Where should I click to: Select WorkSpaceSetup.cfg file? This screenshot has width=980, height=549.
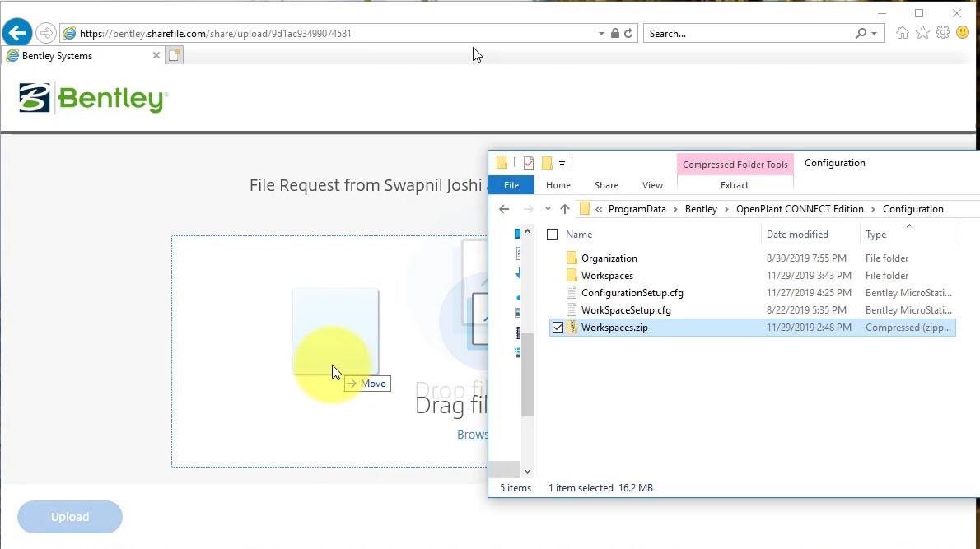(x=626, y=309)
